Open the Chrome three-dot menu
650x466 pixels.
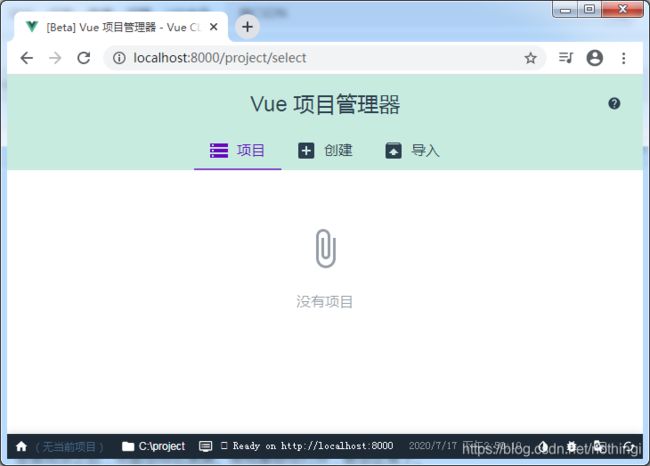[623, 58]
